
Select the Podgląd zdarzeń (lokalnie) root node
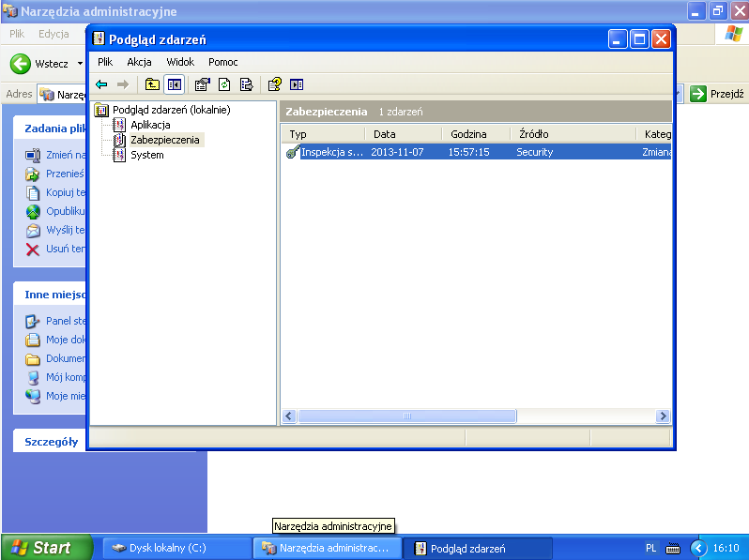pyautogui.click(x=171, y=110)
